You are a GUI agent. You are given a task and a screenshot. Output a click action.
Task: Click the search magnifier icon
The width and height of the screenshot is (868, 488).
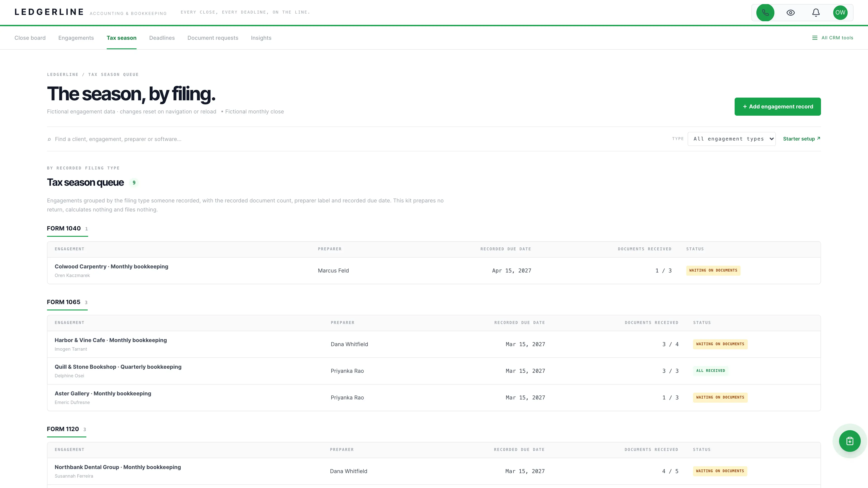click(49, 139)
